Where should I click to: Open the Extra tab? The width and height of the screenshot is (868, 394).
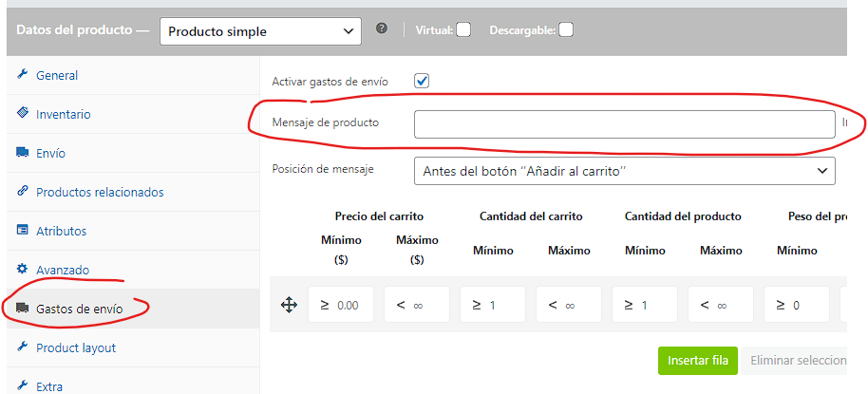click(49, 385)
